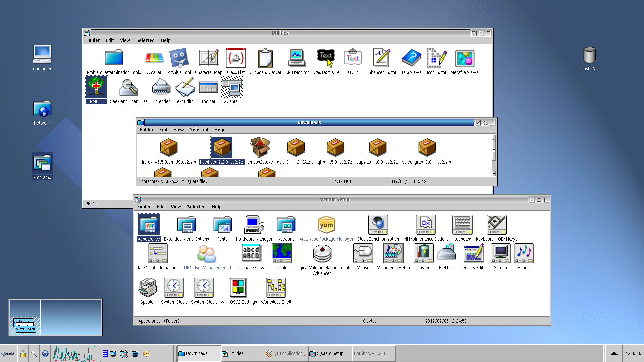Open the Hardware Manager icon
Viewport: 644px width, 362px height.
pos(254,225)
